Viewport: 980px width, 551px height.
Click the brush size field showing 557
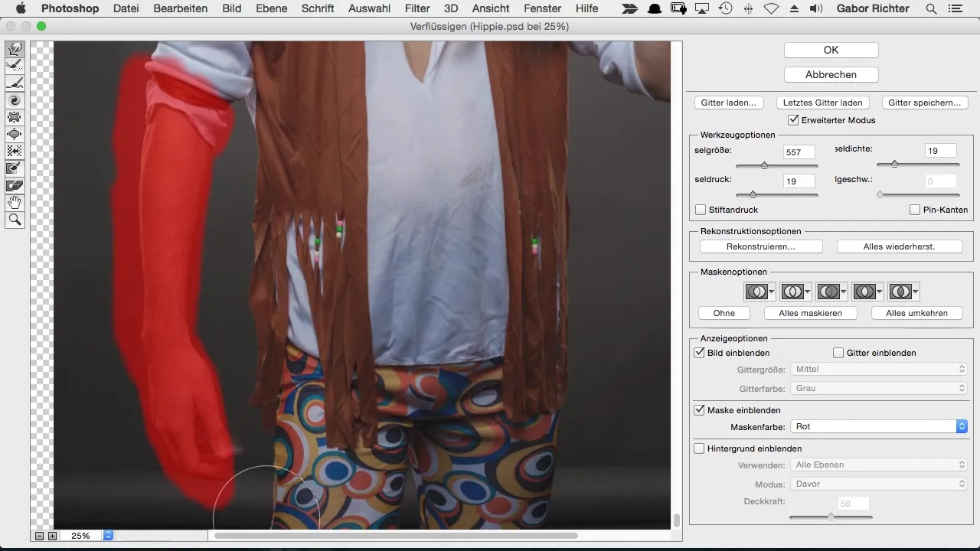(799, 152)
